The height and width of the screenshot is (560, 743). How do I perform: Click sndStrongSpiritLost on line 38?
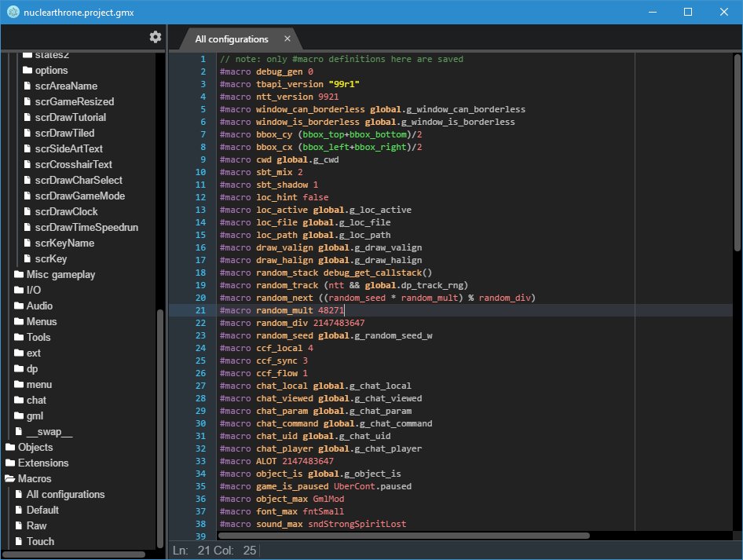pyautogui.click(x=357, y=524)
